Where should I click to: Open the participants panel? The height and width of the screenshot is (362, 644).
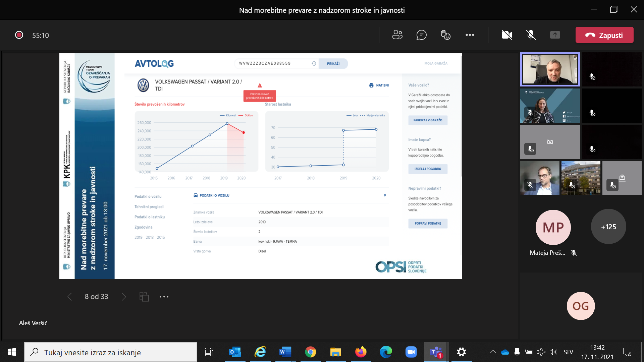(397, 35)
